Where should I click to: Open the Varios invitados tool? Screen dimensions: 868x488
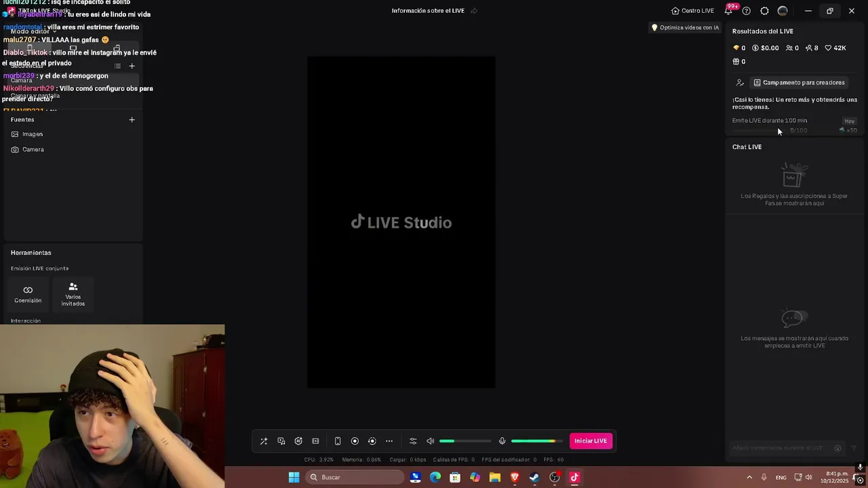[x=73, y=294]
